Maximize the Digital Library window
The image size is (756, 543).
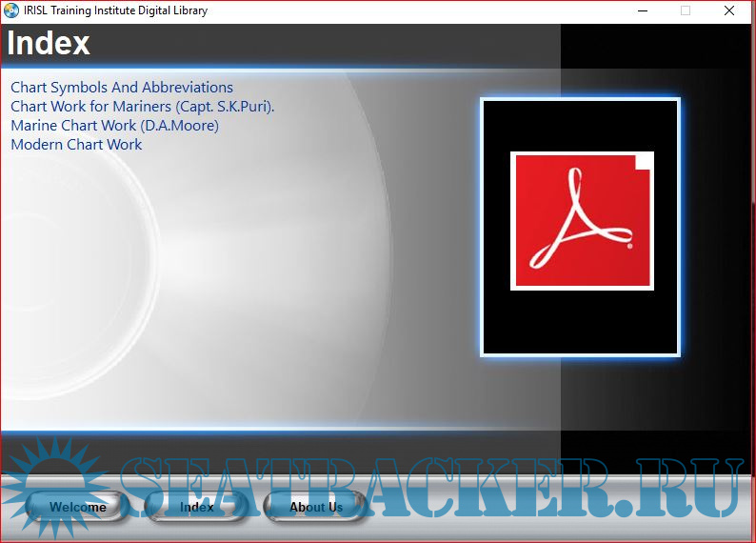686,11
